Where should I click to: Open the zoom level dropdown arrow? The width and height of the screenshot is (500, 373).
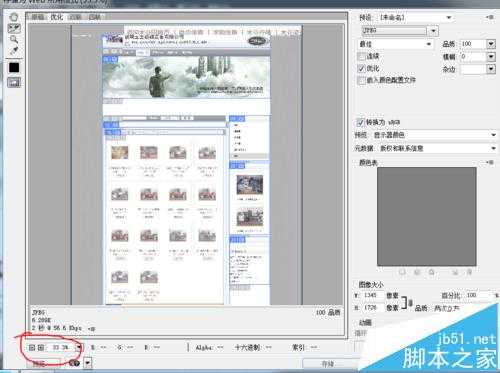coord(79,348)
